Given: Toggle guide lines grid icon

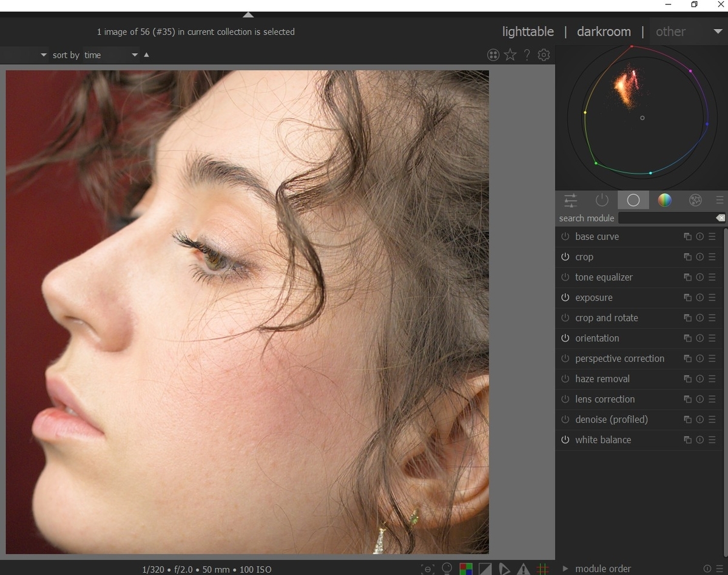Looking at the screenshot, I should (543, 569).
